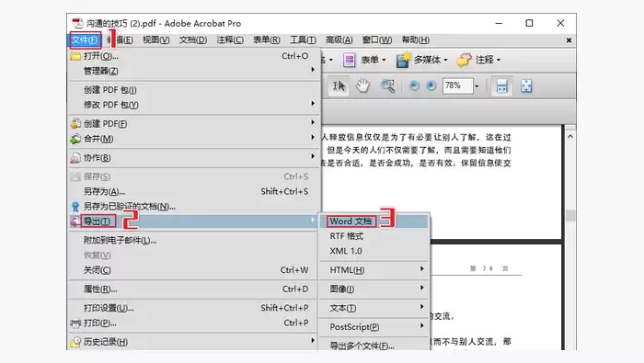The height and width of the screenshot is (363, 644).
Task: Close the document with small x
Action: coord(569,40)
